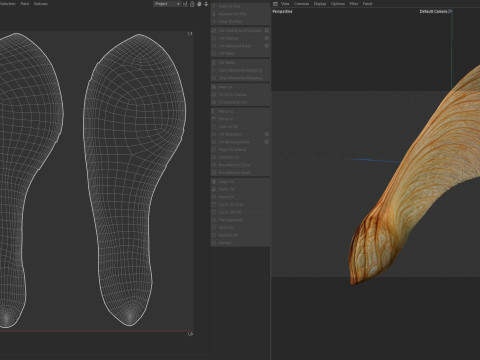Click the double-arrow icon in UV editor toolbar
Screen dimensions: 480x360
[x=206, y=4]
